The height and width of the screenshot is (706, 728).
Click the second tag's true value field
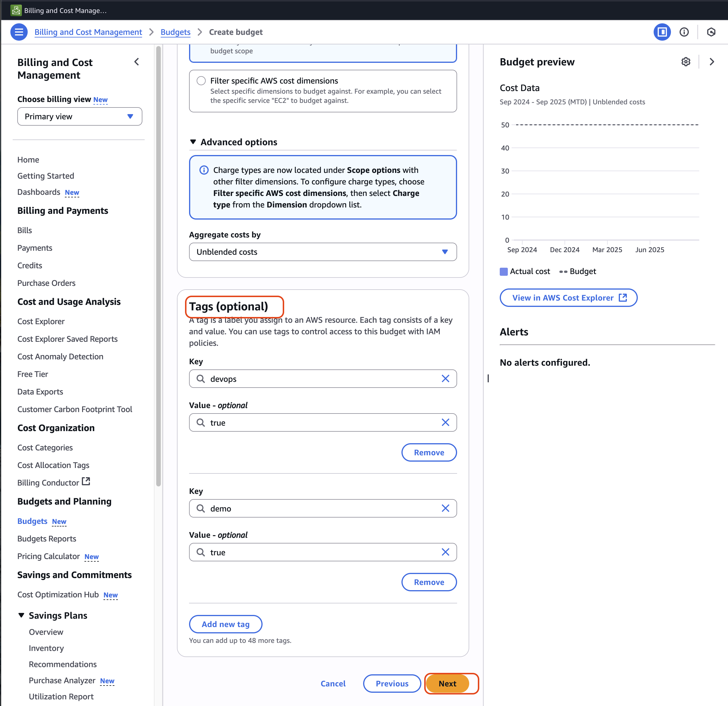(x=322, y=552)
